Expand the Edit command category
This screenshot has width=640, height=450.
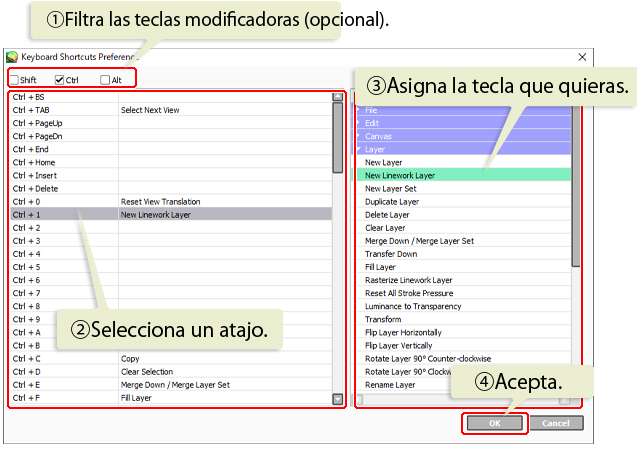click(372, 123)
